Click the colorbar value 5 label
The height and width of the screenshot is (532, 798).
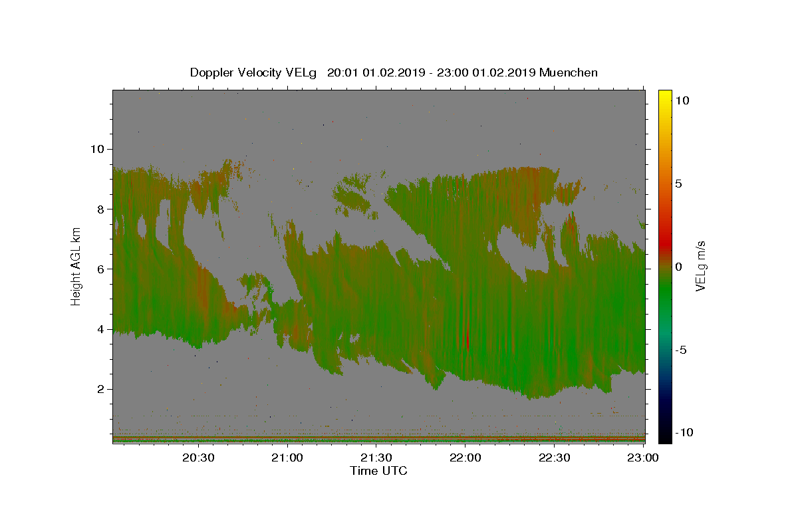678,183
